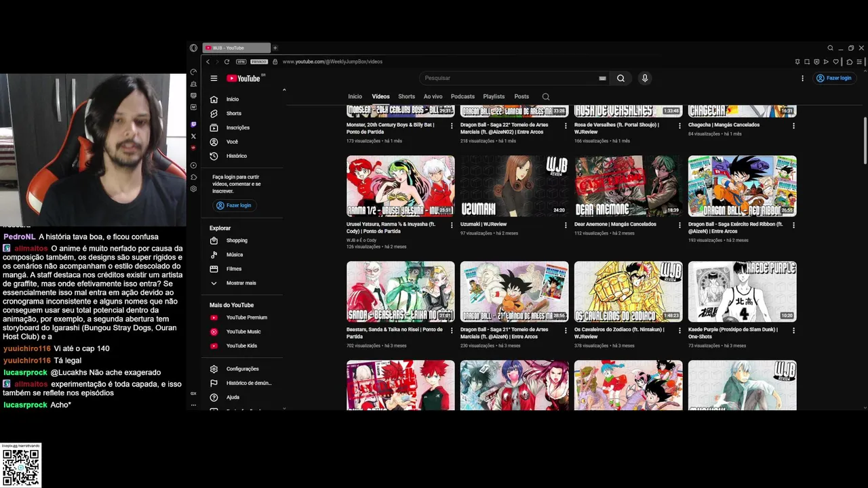868x488 pixels.
Task: Toggle the VPN badge in address bar
Action: pos(241,62)
